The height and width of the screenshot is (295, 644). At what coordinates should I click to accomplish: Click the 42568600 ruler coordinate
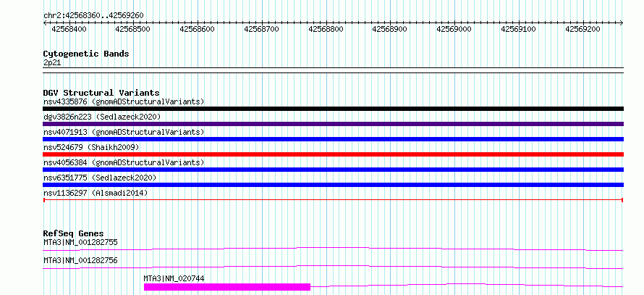coord(198,29)
